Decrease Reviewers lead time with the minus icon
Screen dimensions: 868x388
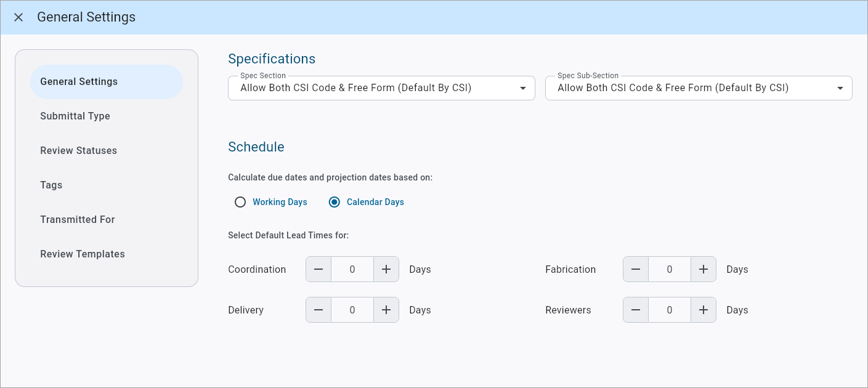point(635,310)
